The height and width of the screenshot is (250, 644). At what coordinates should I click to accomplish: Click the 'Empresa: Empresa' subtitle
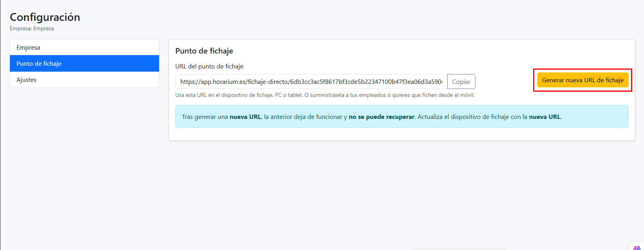coord(32,29)
